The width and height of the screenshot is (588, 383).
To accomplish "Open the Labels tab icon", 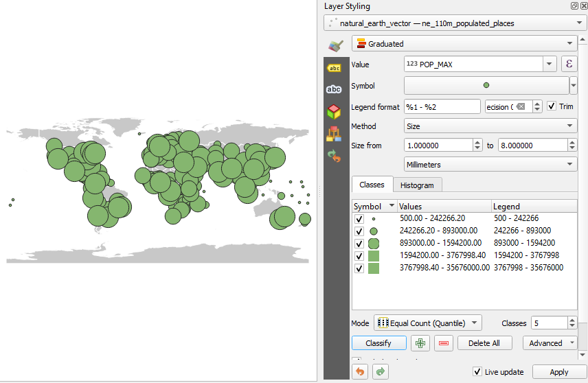I will (x=334, y=68).
